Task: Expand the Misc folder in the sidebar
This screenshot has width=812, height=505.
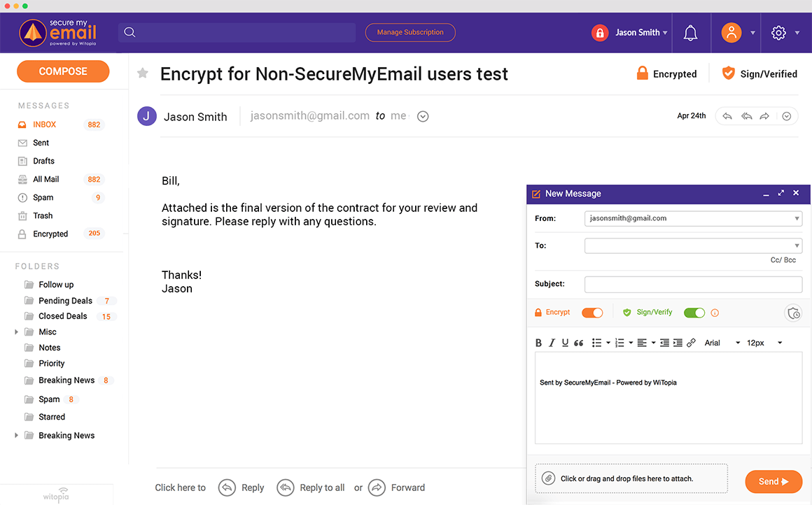Action: (x=16, y=332)
